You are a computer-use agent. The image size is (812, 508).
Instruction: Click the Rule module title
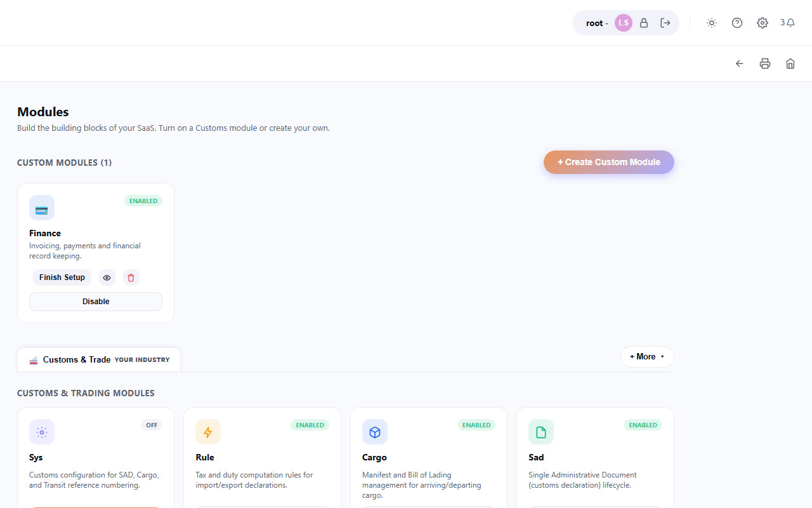205,457
